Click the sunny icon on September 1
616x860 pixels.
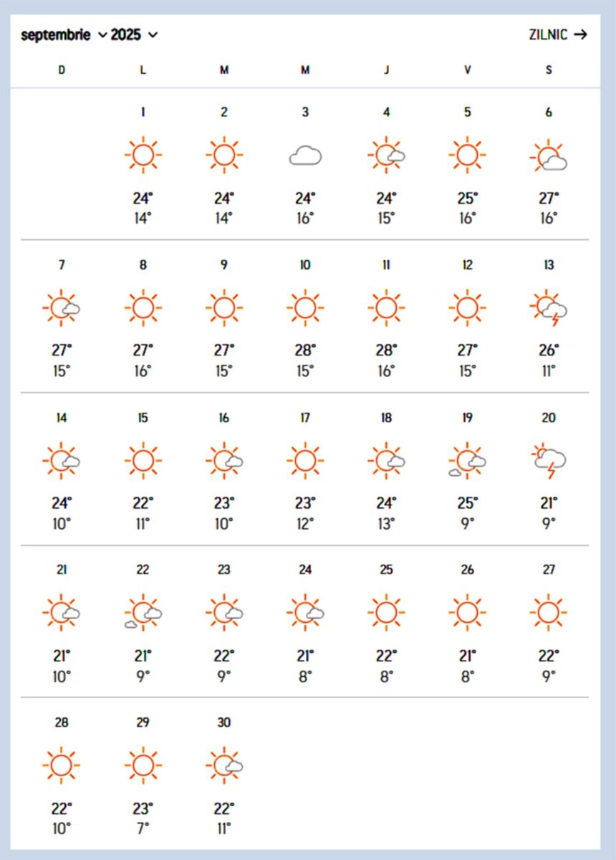(143, 155)
